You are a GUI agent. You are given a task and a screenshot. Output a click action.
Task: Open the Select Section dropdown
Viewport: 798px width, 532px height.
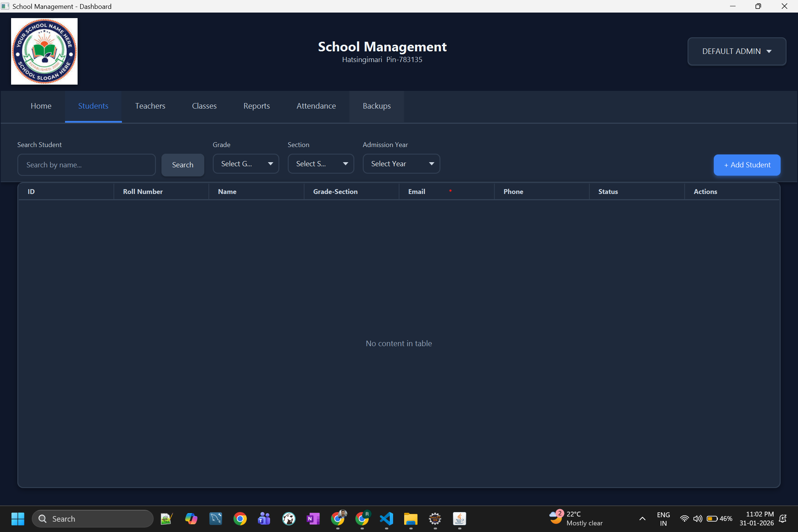pos(321,163)
